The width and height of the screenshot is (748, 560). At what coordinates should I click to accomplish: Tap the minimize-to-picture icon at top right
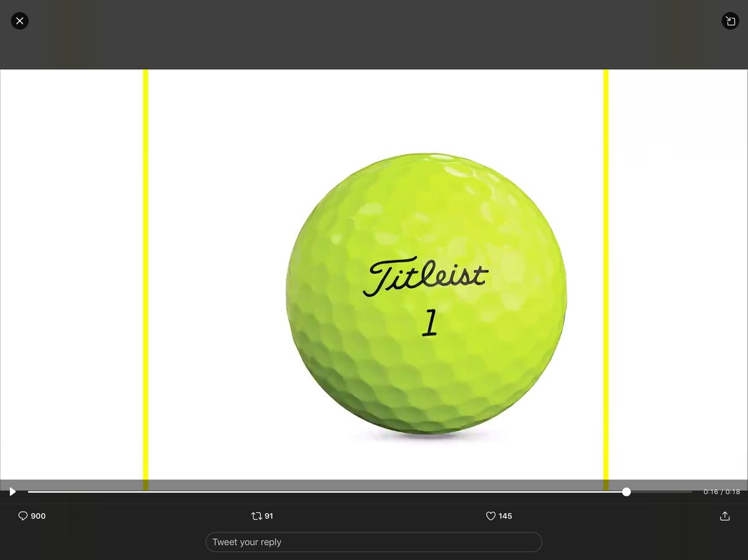[730, 21]
